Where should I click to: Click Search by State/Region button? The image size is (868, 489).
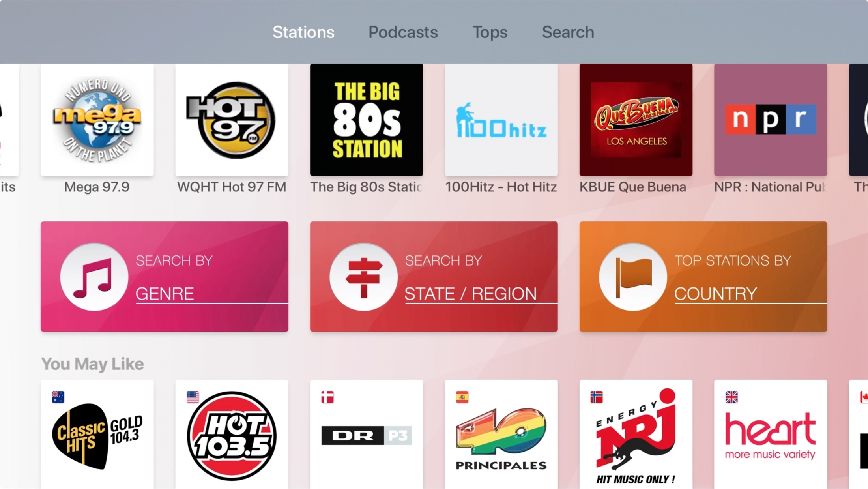(x=433, y=276)
